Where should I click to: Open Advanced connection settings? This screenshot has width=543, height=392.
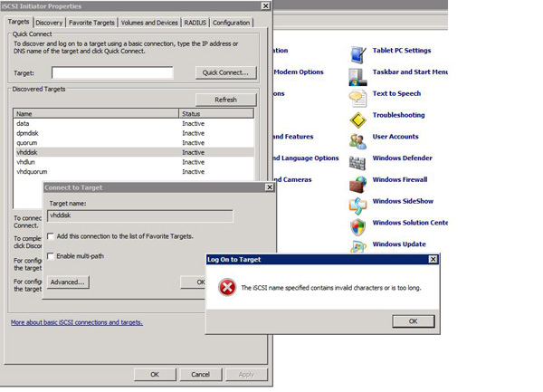pyautogui.click(x=68, y=282)
